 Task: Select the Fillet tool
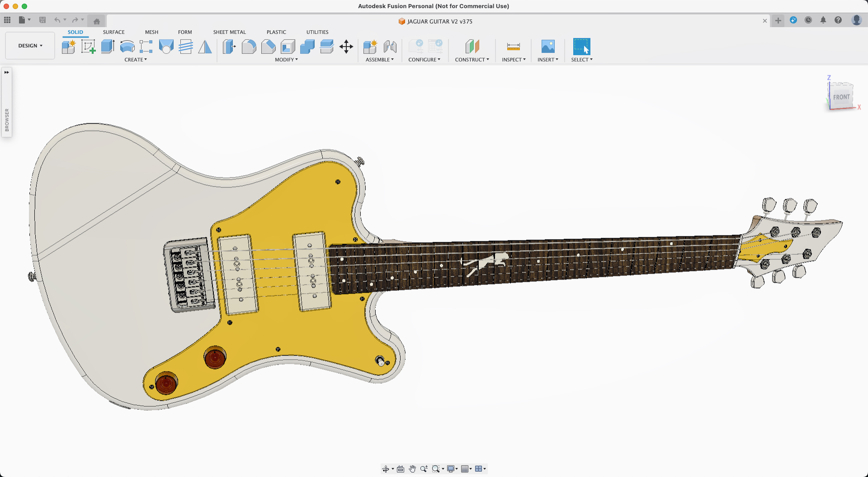click(x=249, y=47)
